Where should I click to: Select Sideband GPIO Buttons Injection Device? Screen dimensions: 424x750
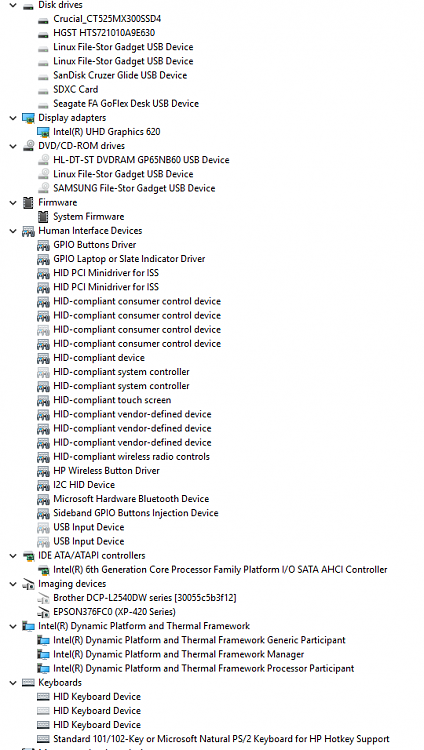point(135,513)
